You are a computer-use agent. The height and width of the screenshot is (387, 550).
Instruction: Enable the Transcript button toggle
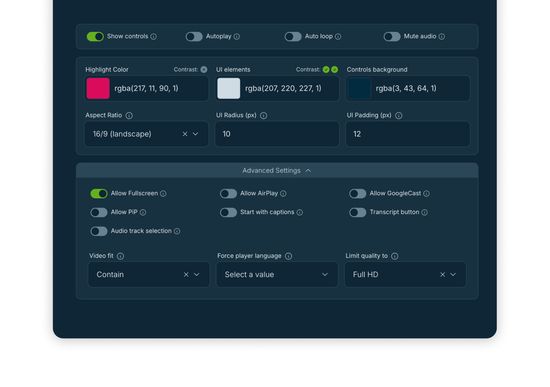pyautogui.click(x=358, y=212)
